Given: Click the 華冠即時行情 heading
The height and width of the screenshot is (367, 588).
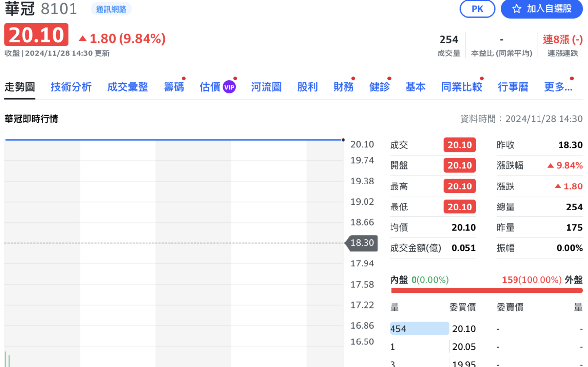Looking at the screenshot, I should [31, 118].
